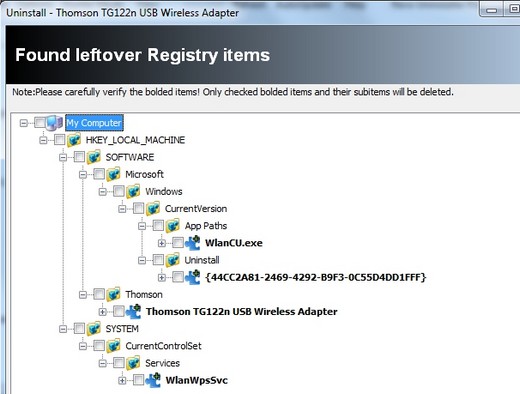The height and width of the screenshot is (394, 520).
Task: Select the My Computer label
Action: pos(94,123)
